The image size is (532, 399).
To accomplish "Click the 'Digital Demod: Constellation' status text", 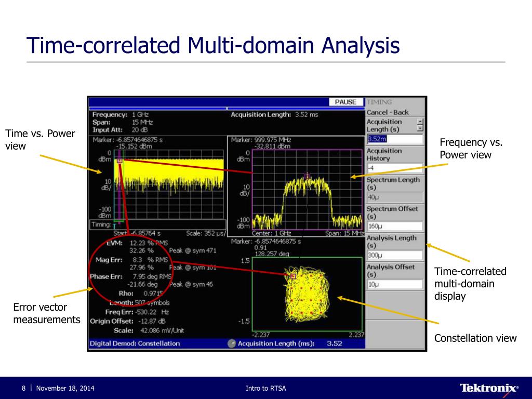I will 135,343.
